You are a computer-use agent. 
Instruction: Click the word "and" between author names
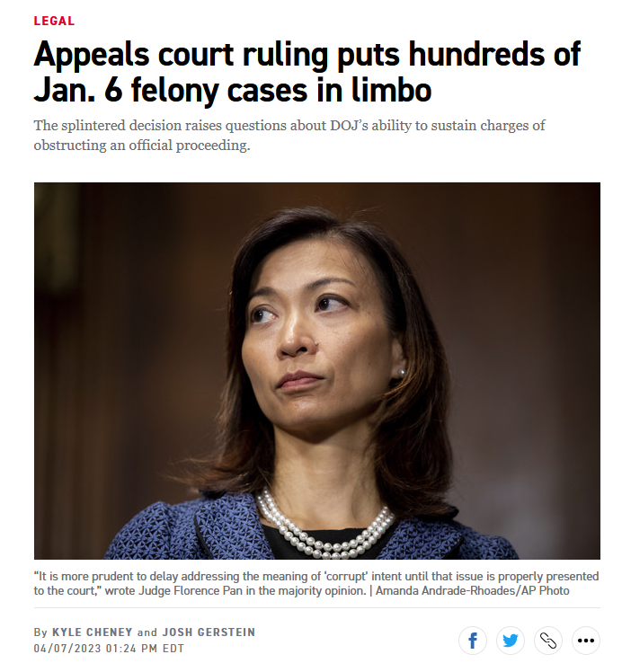coord(147,632)
